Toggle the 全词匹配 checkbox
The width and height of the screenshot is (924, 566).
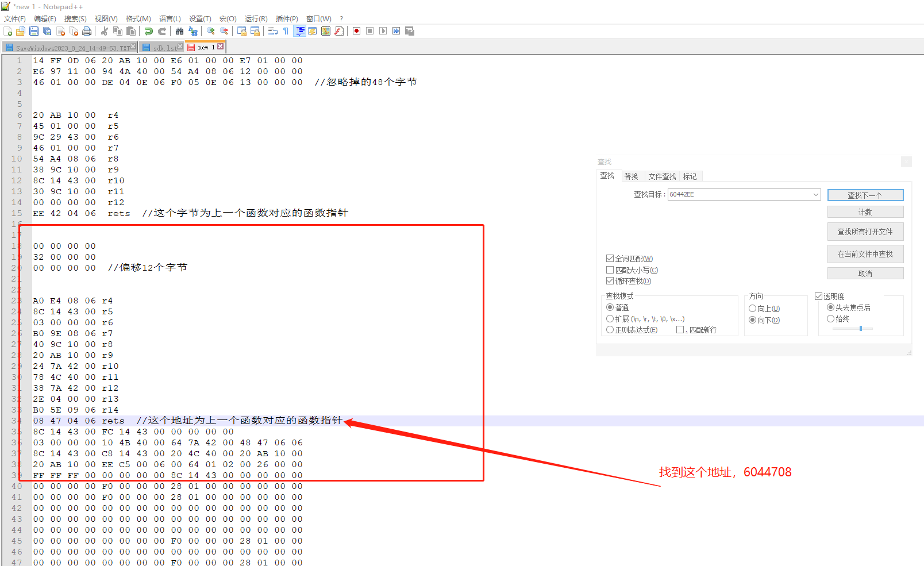(610, 259)
